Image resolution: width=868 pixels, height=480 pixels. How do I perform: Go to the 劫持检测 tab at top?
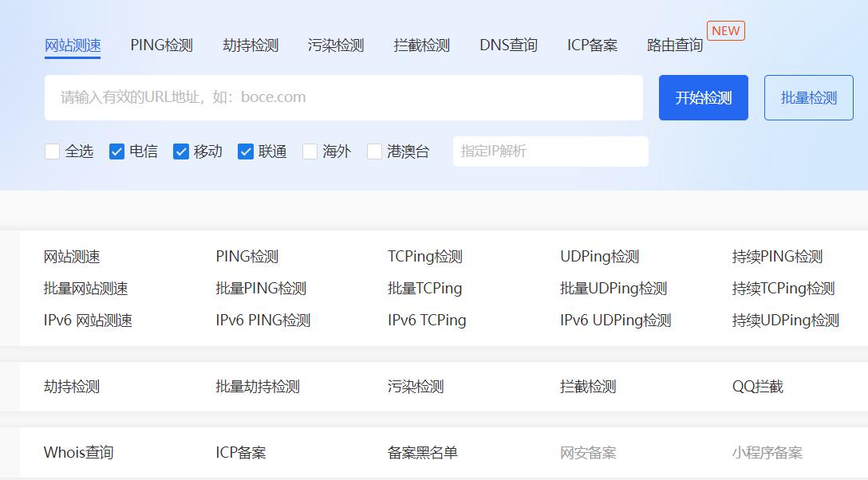coord(251,45)
